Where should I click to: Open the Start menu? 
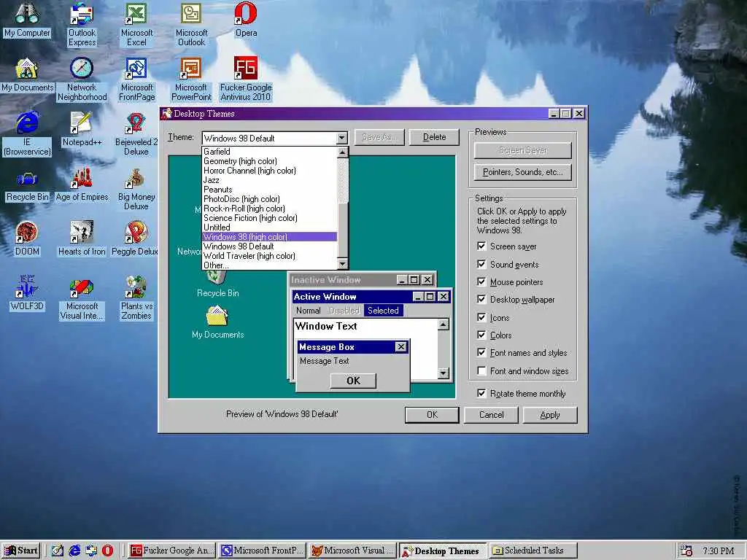(21, 551)
